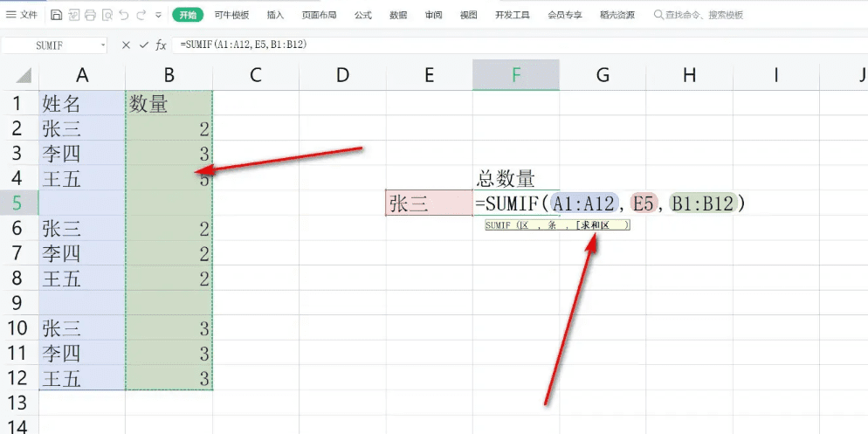Viewport: 868px width, 434px height.
Task: Click cell A4 containing 王五
Action: tap(82, 178)
